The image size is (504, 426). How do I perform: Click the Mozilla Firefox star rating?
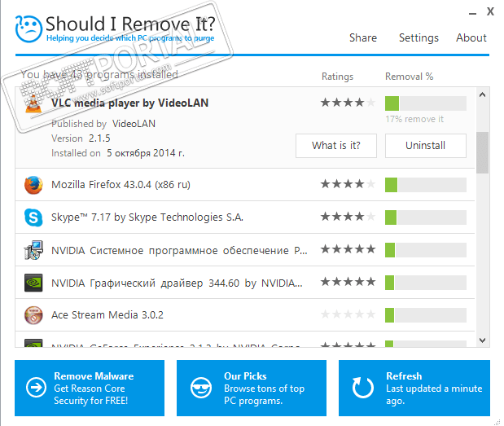pos(348,184)
